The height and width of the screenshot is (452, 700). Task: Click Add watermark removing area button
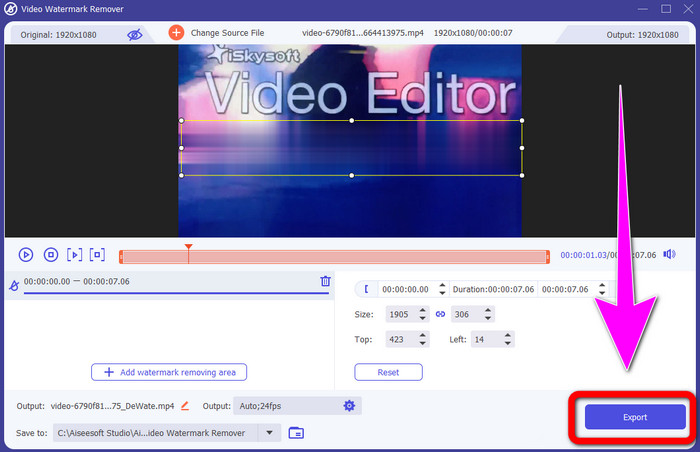click(169, 372)
